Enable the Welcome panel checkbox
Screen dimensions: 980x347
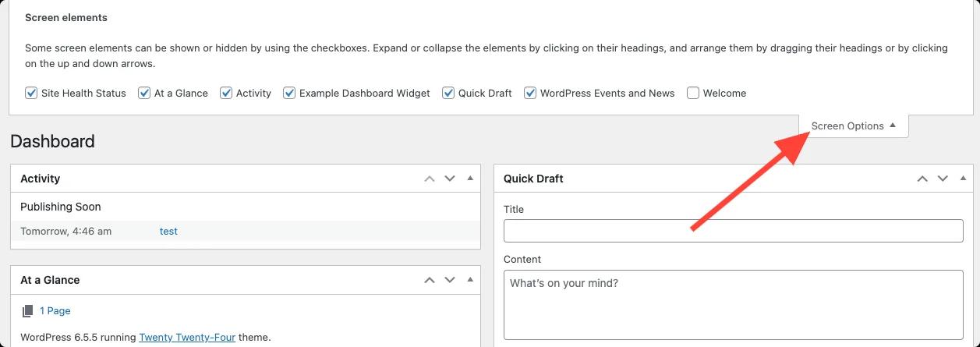[693, 93]
